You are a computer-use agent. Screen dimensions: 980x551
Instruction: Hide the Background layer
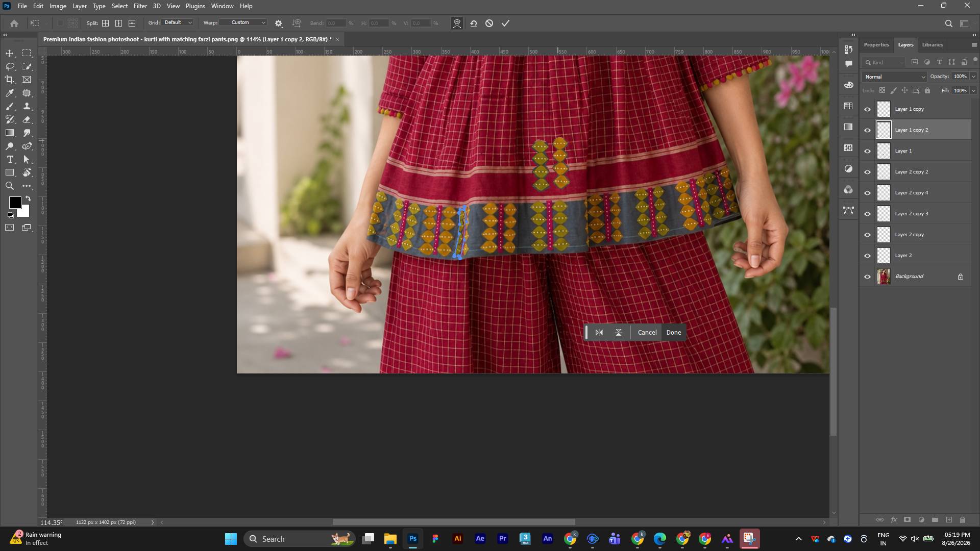(x=867, y=277)
